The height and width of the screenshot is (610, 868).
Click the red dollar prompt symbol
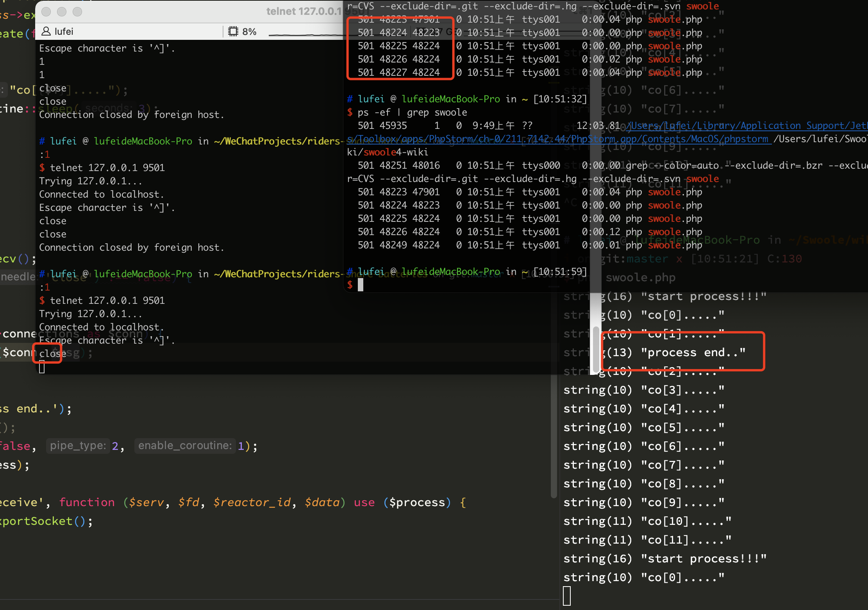point(350,285)
